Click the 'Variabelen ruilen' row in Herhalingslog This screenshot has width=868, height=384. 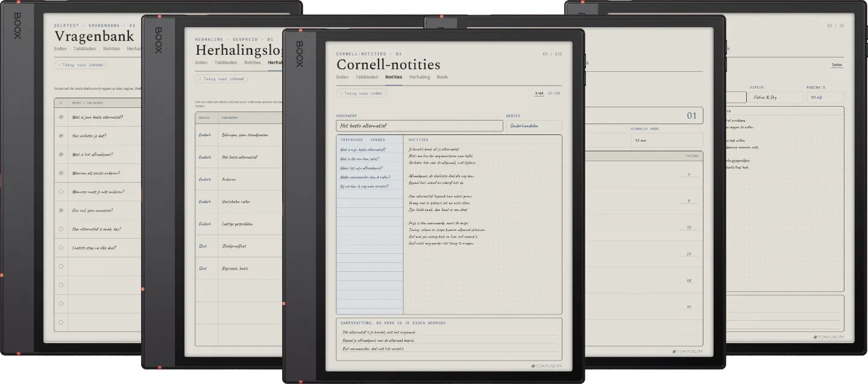(239, 201)
